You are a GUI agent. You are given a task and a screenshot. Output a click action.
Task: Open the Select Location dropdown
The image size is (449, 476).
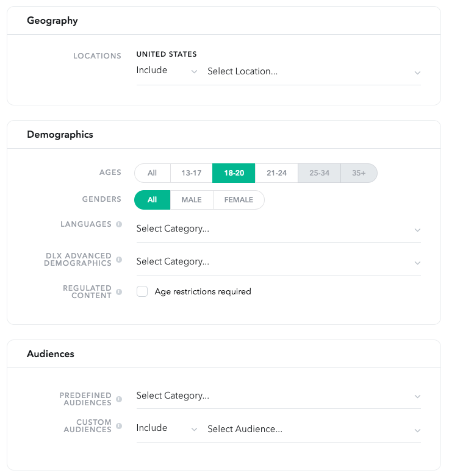(314, 72)
